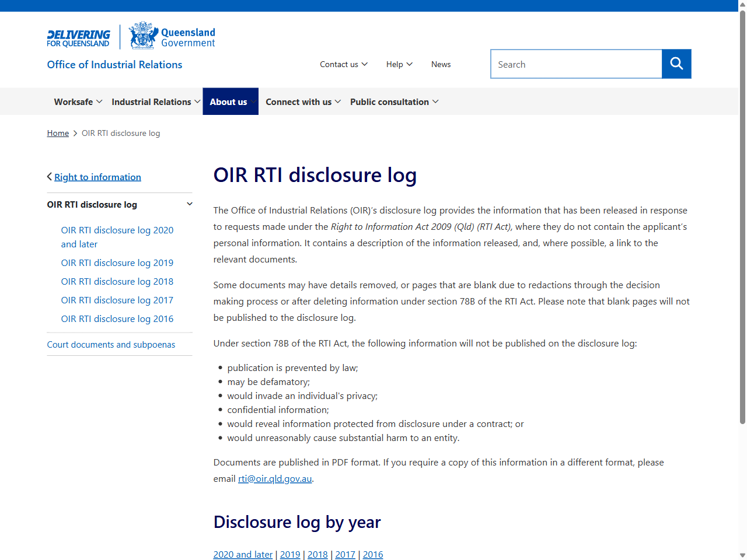Click the search magnifier icon
The width and height of the screenshot is (747, 560).
pos(676,64)
